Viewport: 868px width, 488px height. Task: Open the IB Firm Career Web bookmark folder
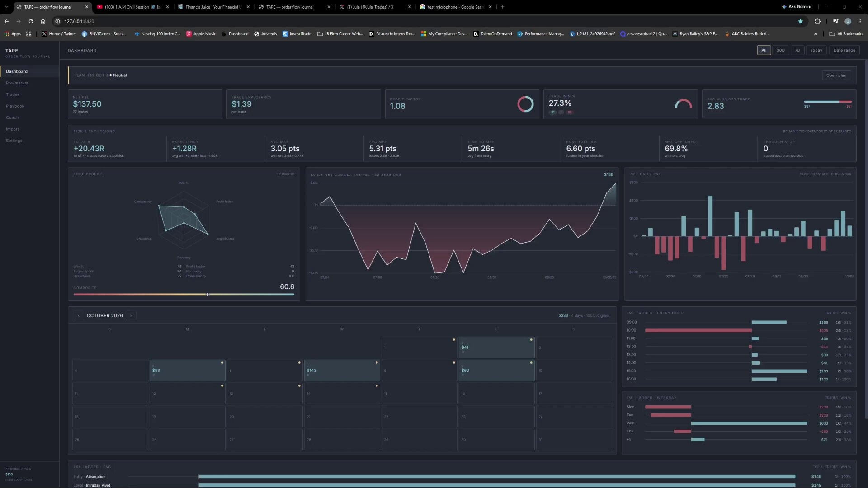[340, 34]
